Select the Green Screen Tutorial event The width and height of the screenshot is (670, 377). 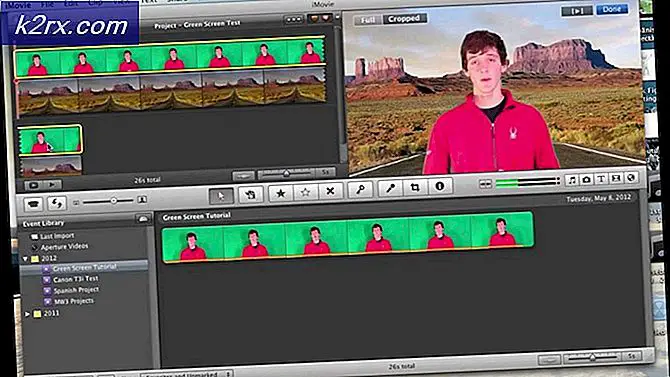click(85, 268)
